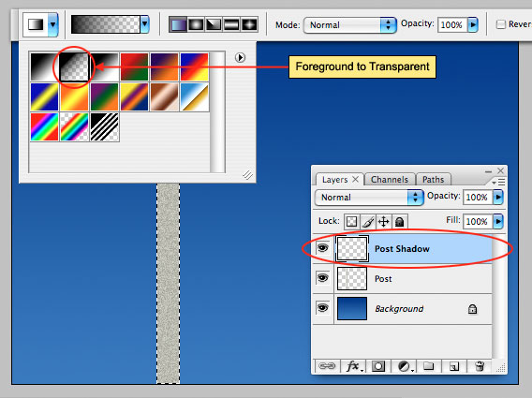Image resolution: width=532 pixels, height=398 pixels.
Task: Pick the Orange, Yellow, Orange gradient swatch
Action: coord(74,97)
